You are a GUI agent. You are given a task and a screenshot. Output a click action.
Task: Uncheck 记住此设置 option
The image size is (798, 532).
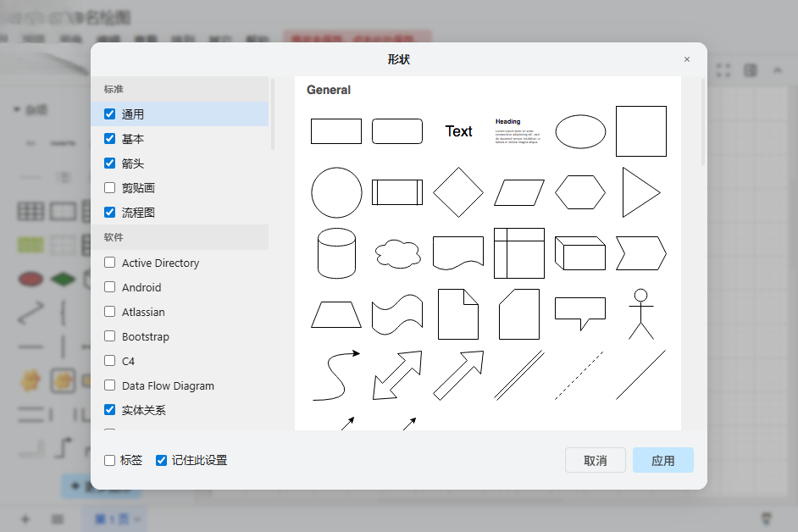pyautogui.click(x=161, y=460)
